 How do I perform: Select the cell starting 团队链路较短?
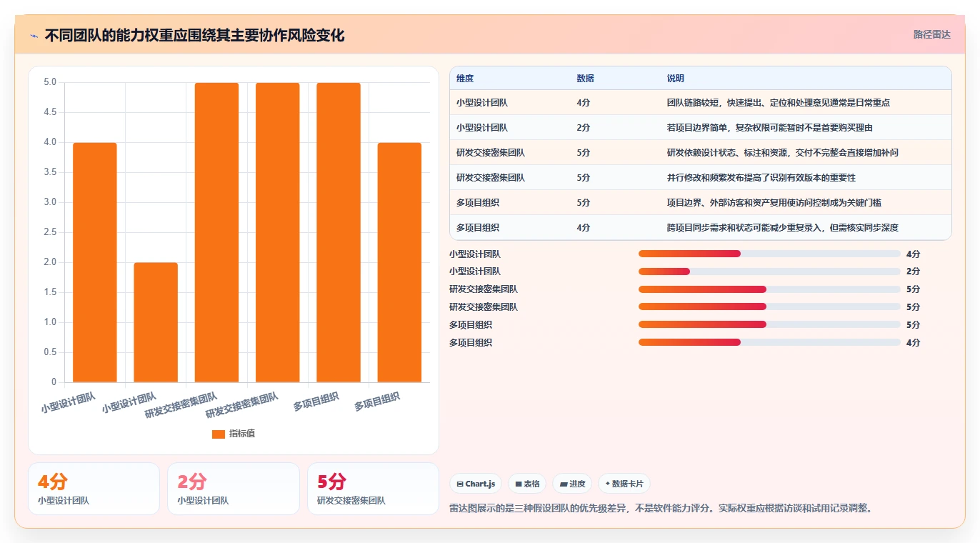(x=805, y=103)
